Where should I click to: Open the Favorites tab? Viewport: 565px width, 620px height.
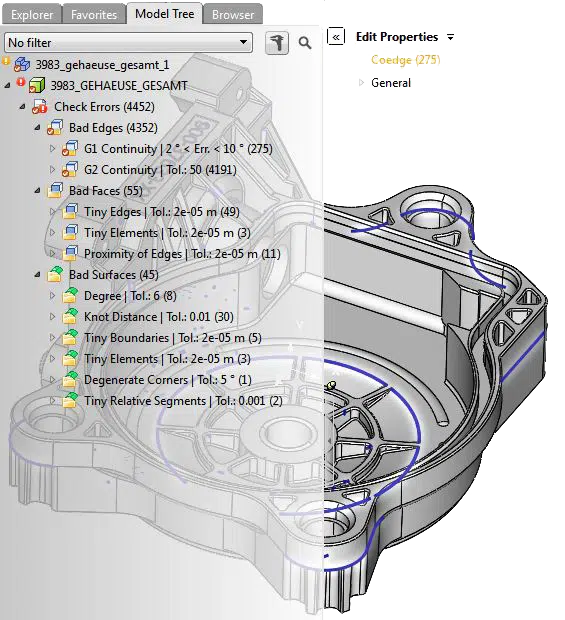coord(94,15)
